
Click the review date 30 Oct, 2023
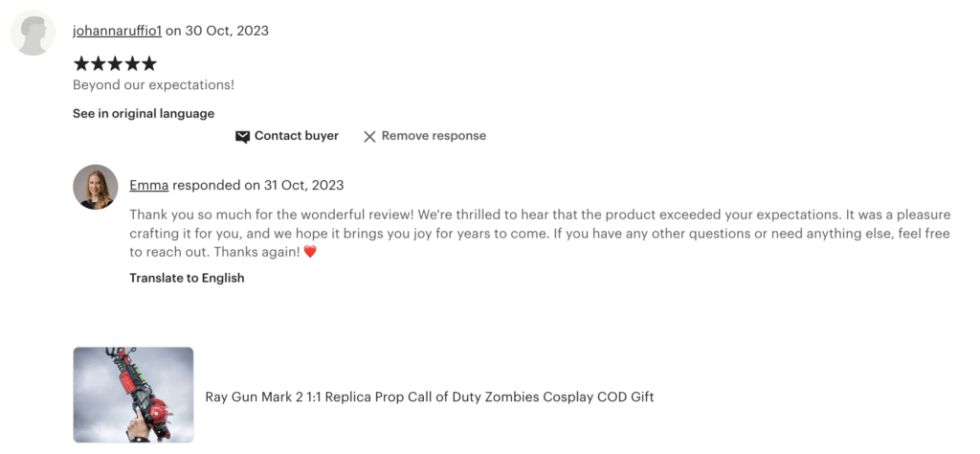[x=227, y=31]
